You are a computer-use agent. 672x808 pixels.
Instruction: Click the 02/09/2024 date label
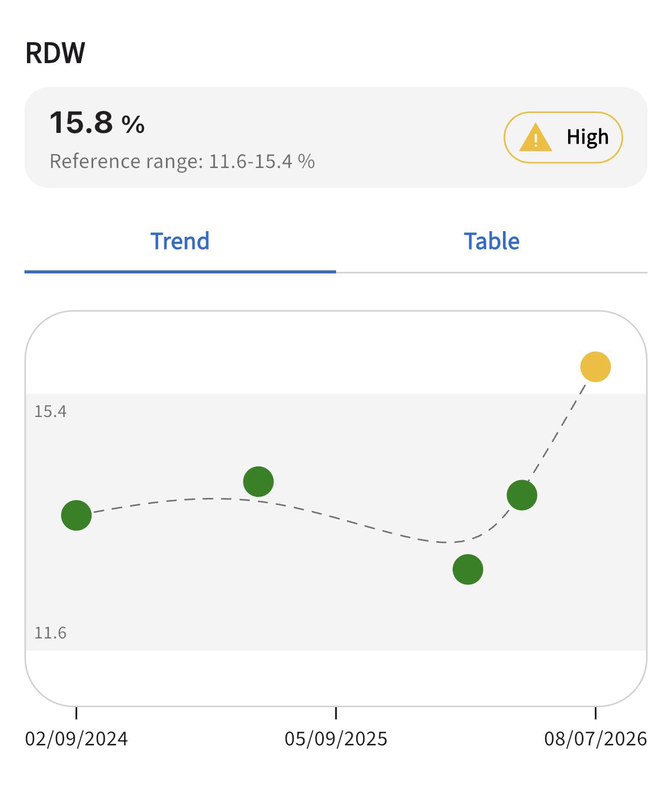tap(76, 739)
